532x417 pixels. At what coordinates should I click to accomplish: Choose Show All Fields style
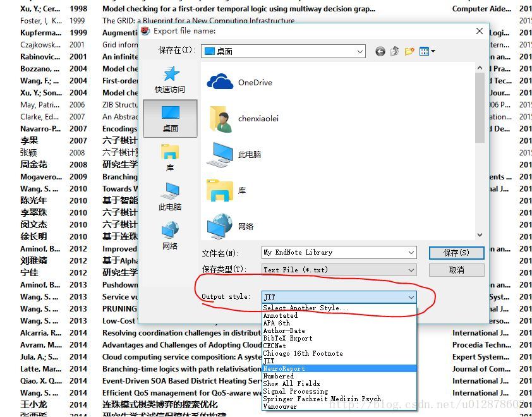pos(339,384)
